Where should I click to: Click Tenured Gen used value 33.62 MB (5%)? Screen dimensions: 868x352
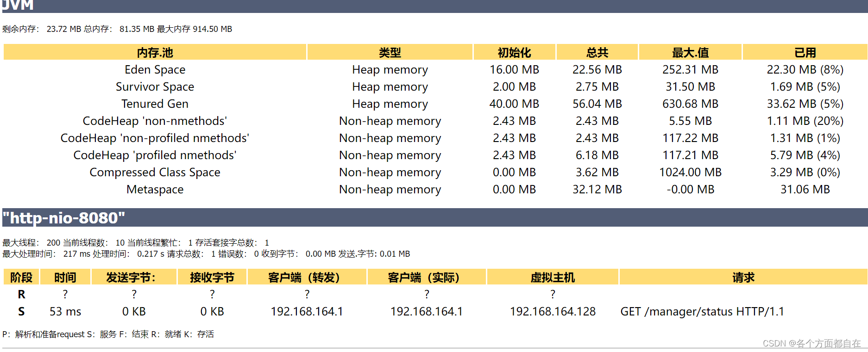click(805, 104)
